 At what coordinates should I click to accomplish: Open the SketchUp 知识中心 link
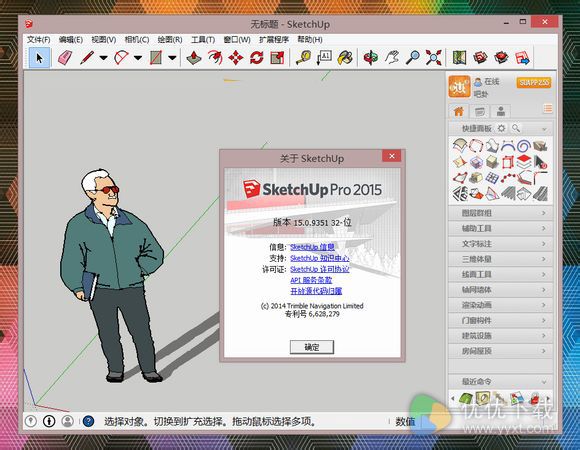320,258
